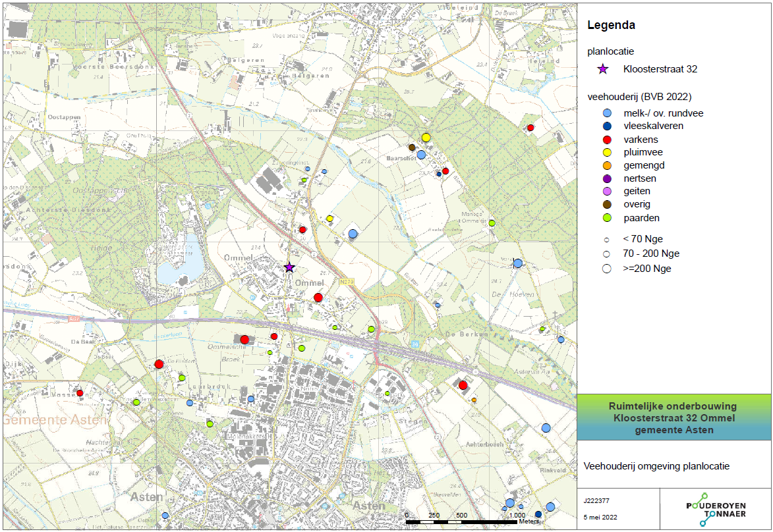
Task: Click the 'Veehouderij omgeving planlocatie' caption
Action: click(x=656, y=466)
